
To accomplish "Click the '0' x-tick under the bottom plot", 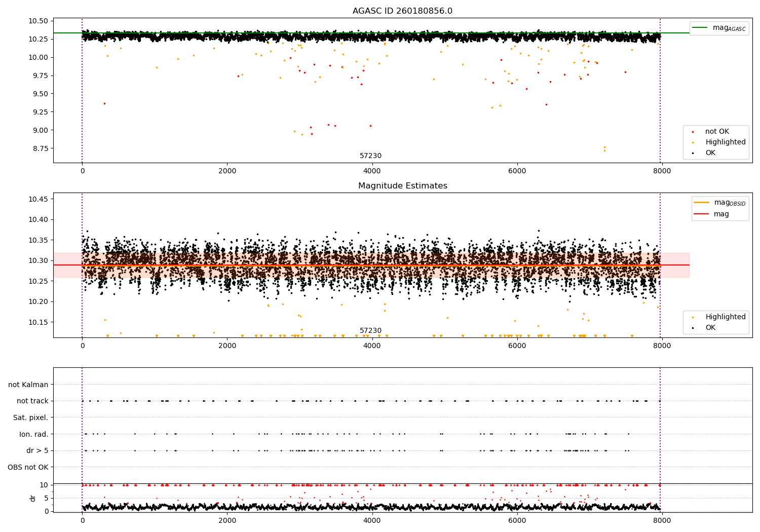I will [82, 520].
